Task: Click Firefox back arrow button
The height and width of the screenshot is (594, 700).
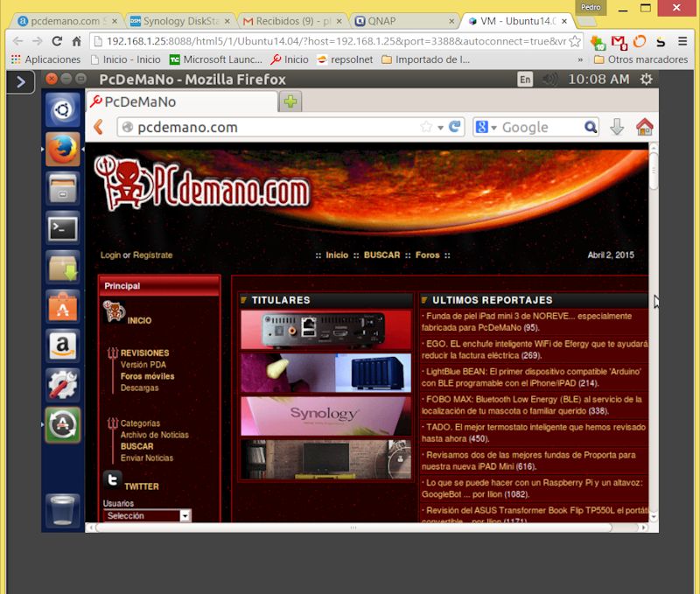Action: pyautogui.click(x=99, y=127)
